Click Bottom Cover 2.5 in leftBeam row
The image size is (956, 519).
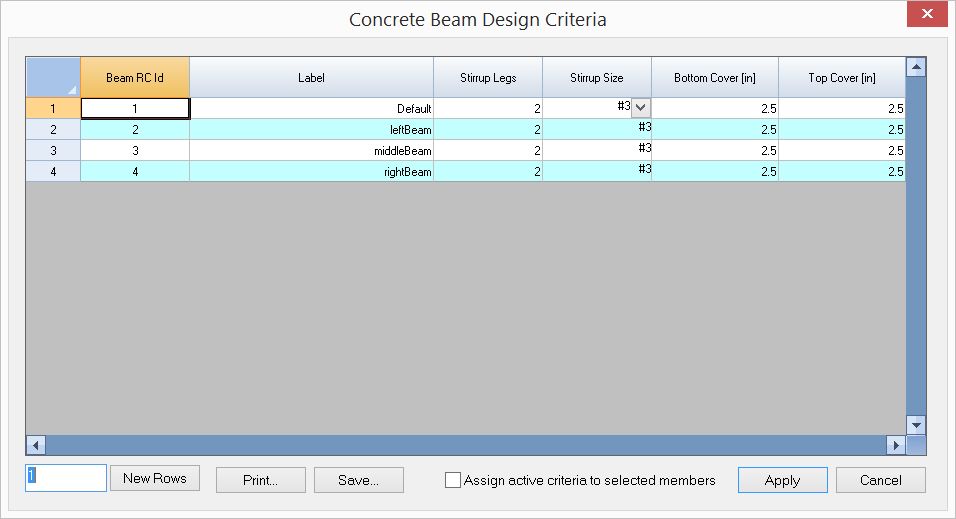coord(715,129)
